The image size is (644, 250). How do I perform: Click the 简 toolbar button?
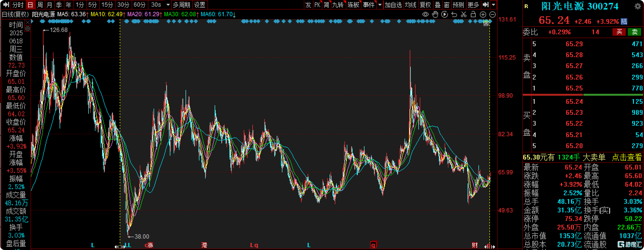point(326,5)
